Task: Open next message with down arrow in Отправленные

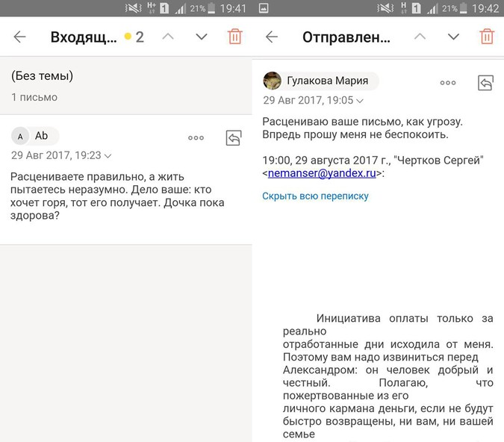Action: [x=453, y=37]
